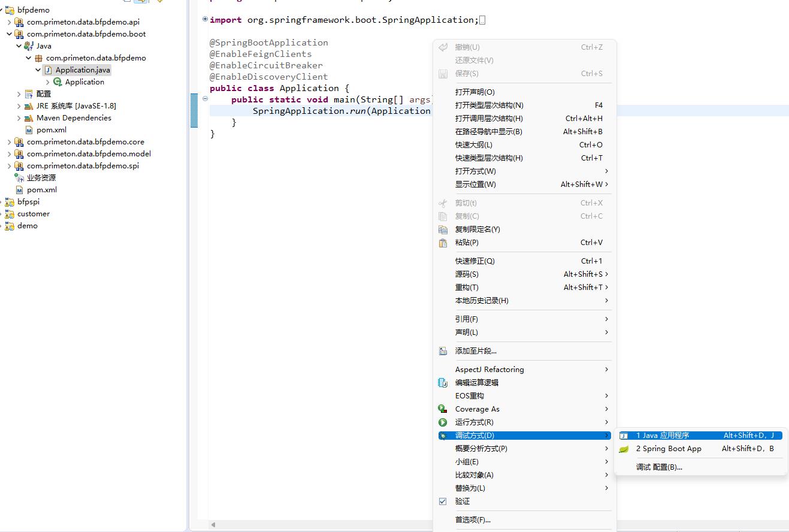Click the pom.xml file icon under boot module

point(29,130)
